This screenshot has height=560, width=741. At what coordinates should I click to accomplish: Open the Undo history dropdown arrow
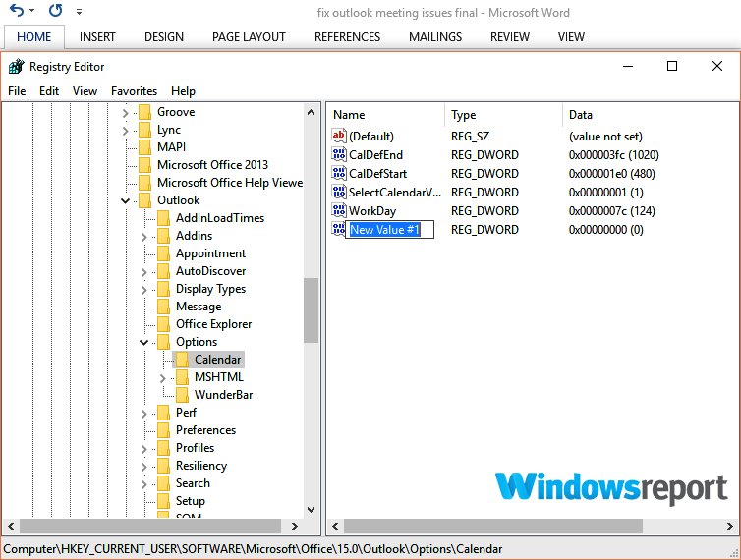pyautogui.click(x=32, y=11)
